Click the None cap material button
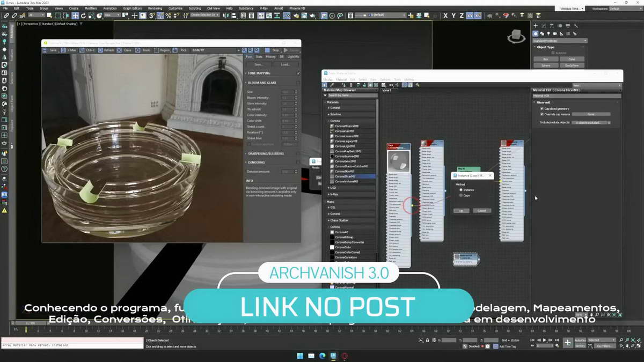The width and height of the screenshot is (644, 362). 590,114
